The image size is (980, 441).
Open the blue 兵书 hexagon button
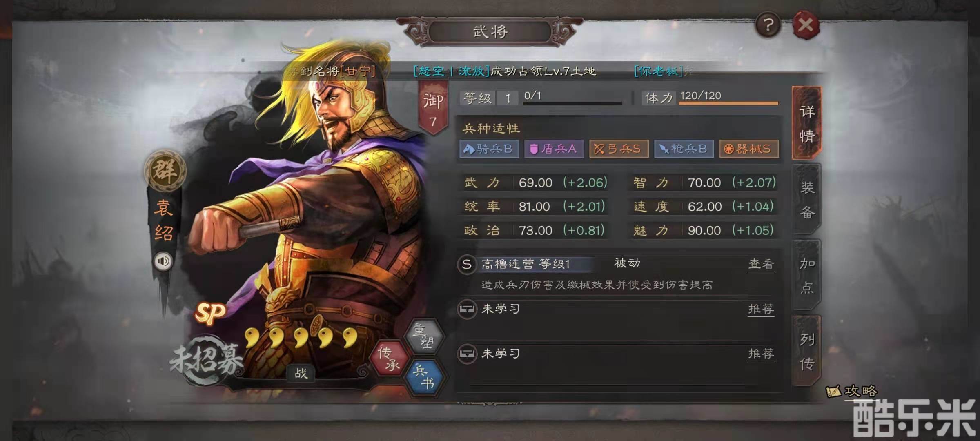[x=423, y=377]
